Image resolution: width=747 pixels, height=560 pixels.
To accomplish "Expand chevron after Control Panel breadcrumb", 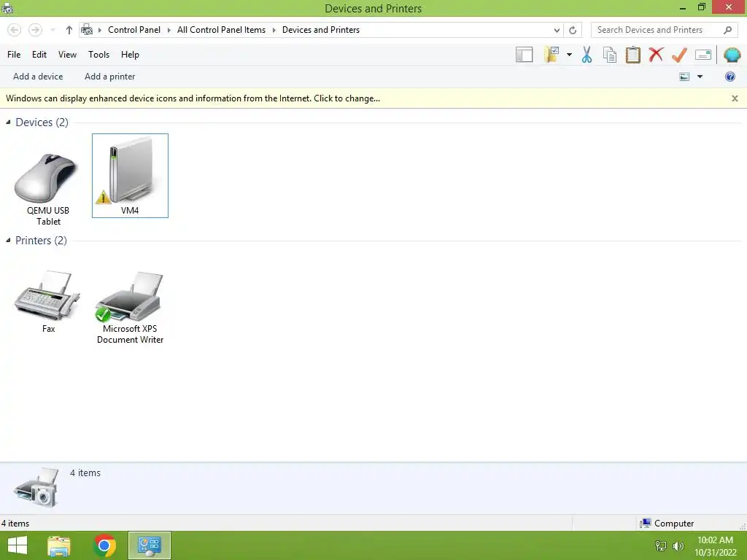I will [x=169, y=30].
